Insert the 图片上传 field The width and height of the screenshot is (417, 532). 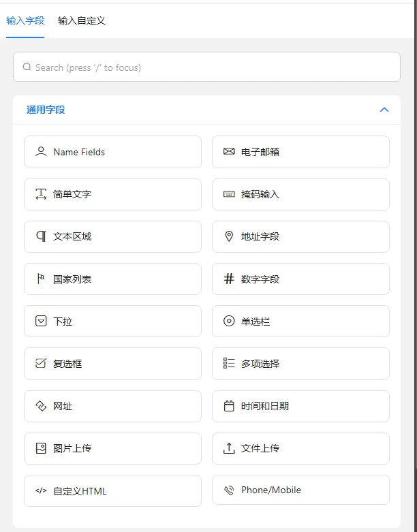[x=112, y=448]
